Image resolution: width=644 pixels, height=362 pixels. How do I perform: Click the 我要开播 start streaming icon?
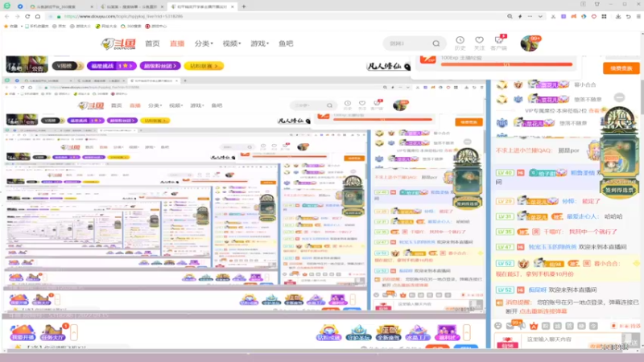(23, 332)
